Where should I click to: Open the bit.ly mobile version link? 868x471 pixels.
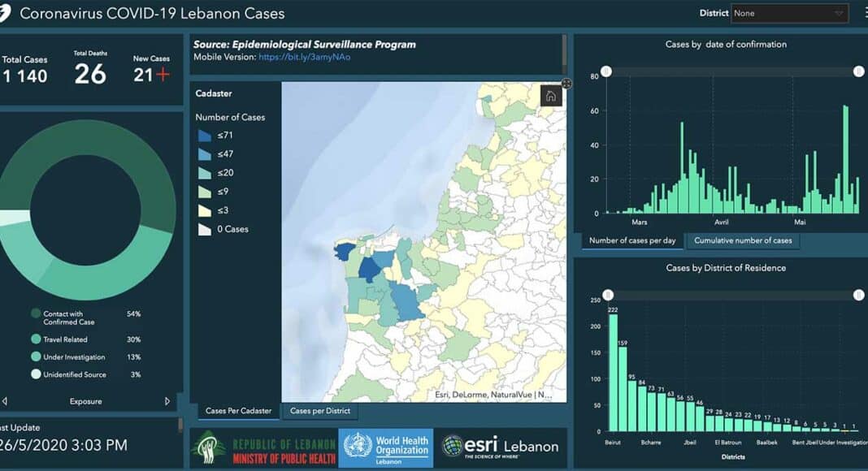(x=304, y=57)
